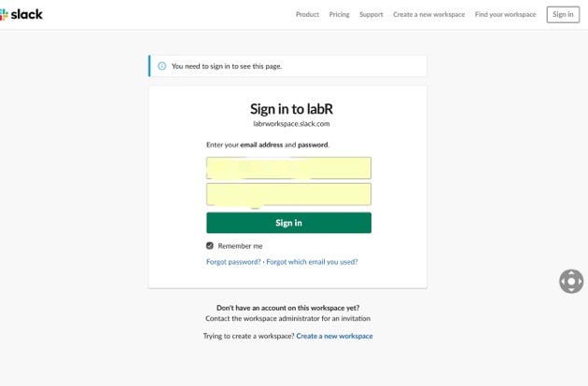
Task: Open the Pricing page link
Action: (x=339, y=14)
